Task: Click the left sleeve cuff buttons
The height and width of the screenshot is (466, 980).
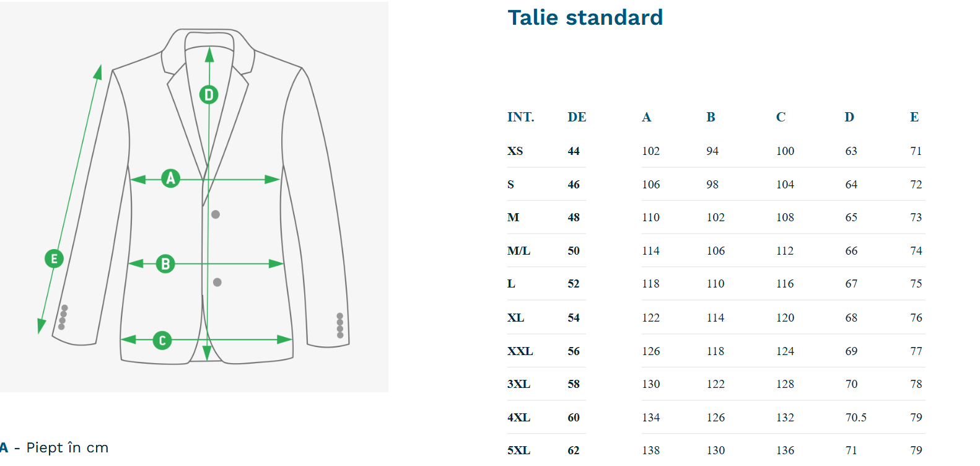Action: (63, 317)
